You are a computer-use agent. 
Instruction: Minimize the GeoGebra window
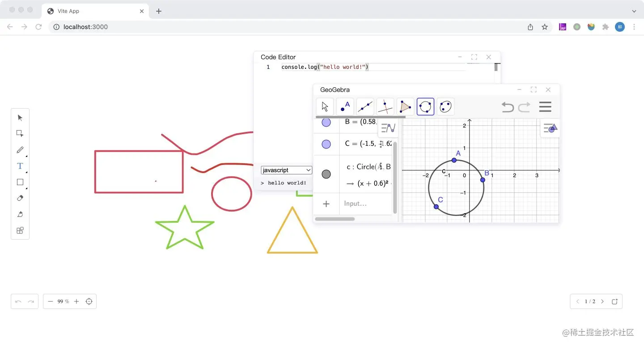click(519, 89)
